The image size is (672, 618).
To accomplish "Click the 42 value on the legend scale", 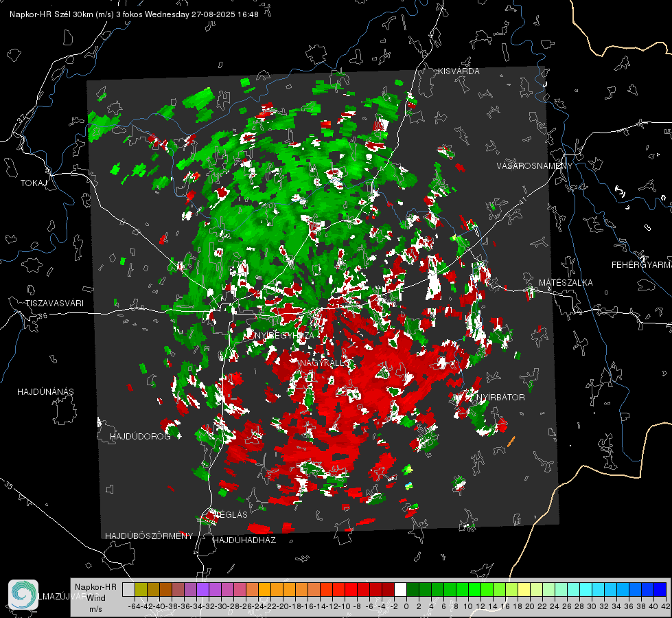I will 666,606.
